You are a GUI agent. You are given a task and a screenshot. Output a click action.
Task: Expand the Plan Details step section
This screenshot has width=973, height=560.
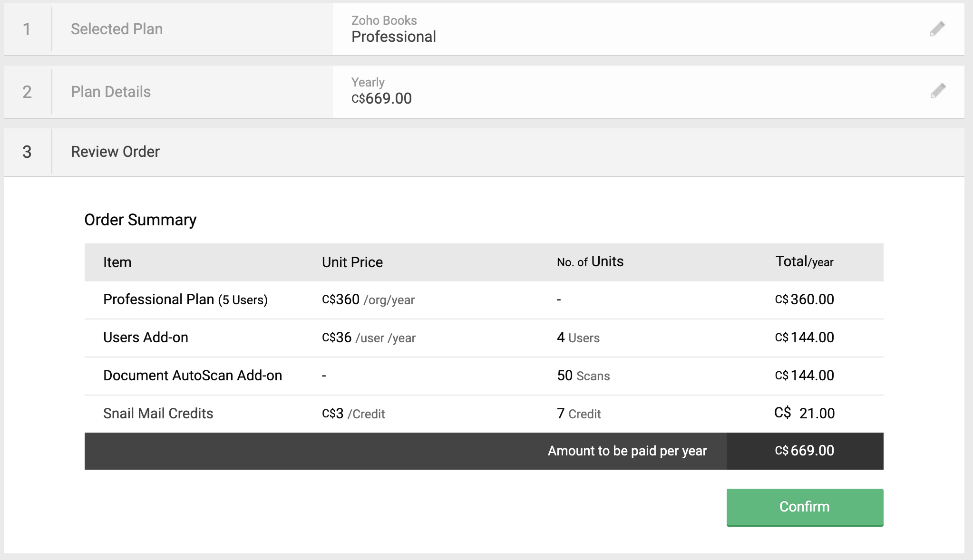click(x=110, y=92)
